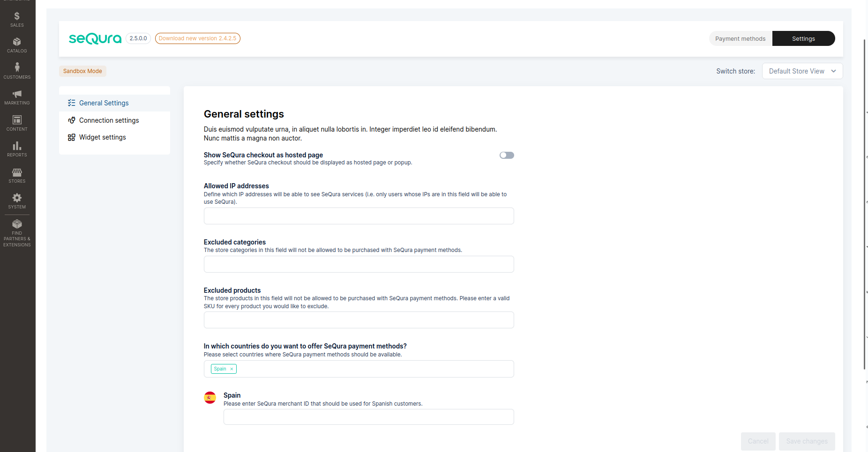Screen dimensions: 868x452
Task: Click the 2.5.0.0 version badge
Action: 138,38
